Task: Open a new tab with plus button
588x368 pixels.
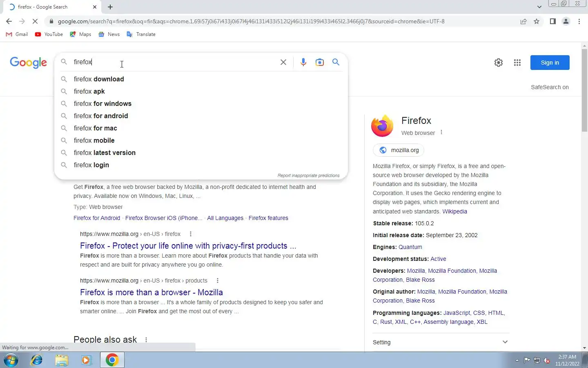Action: [110, 7]
